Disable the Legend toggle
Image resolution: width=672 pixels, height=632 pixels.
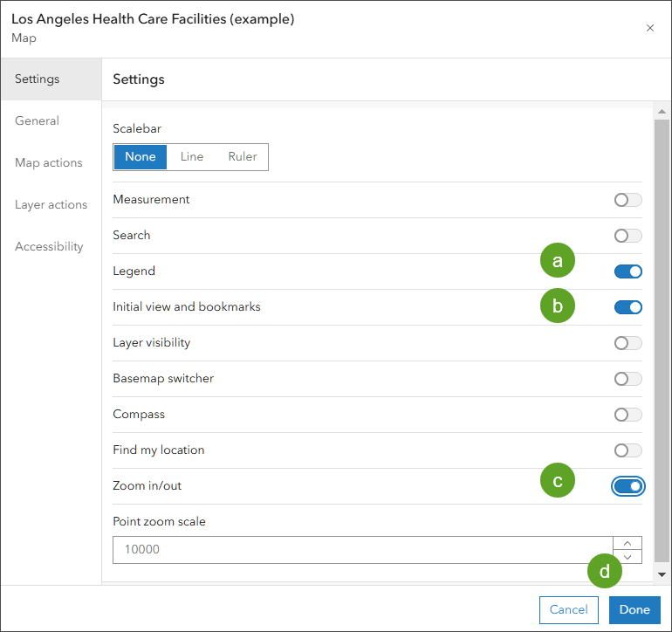click(627, 271)
